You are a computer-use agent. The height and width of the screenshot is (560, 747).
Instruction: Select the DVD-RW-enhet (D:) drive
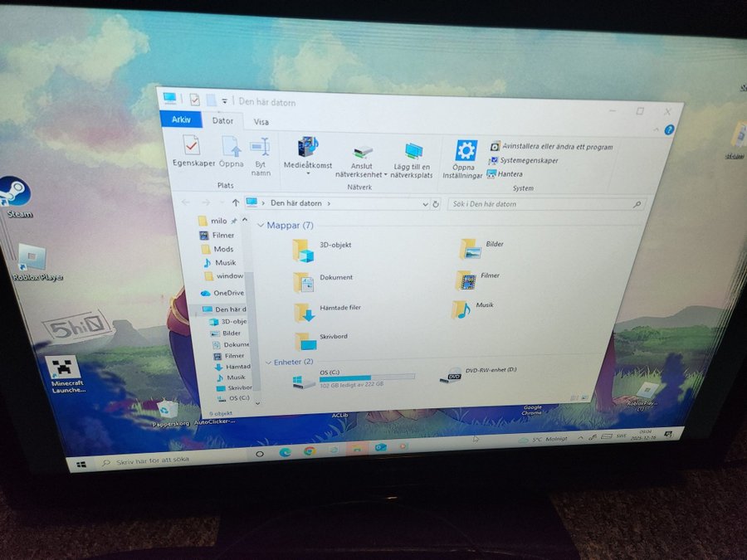coord(454,375)
